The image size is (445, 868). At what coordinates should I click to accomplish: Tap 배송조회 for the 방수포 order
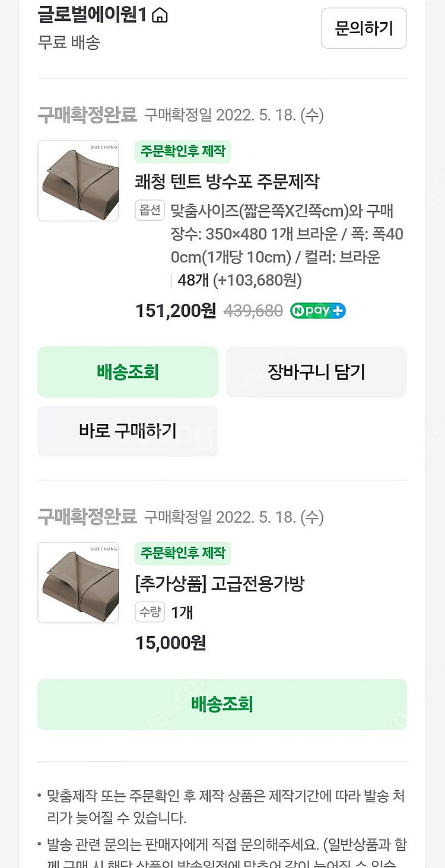coord(128,372)
